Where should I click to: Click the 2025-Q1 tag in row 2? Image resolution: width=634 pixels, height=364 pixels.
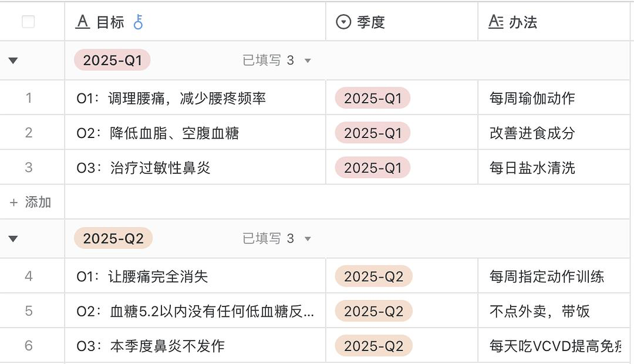pos(373,133)
